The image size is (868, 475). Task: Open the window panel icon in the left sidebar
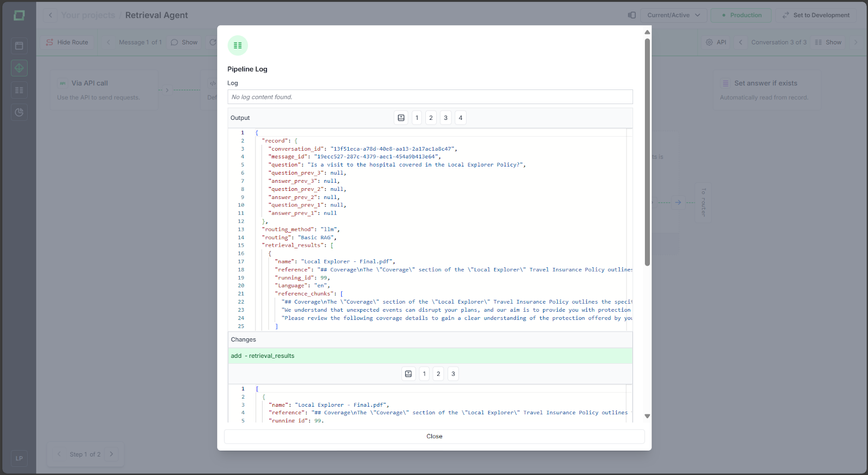coord(19,46)
